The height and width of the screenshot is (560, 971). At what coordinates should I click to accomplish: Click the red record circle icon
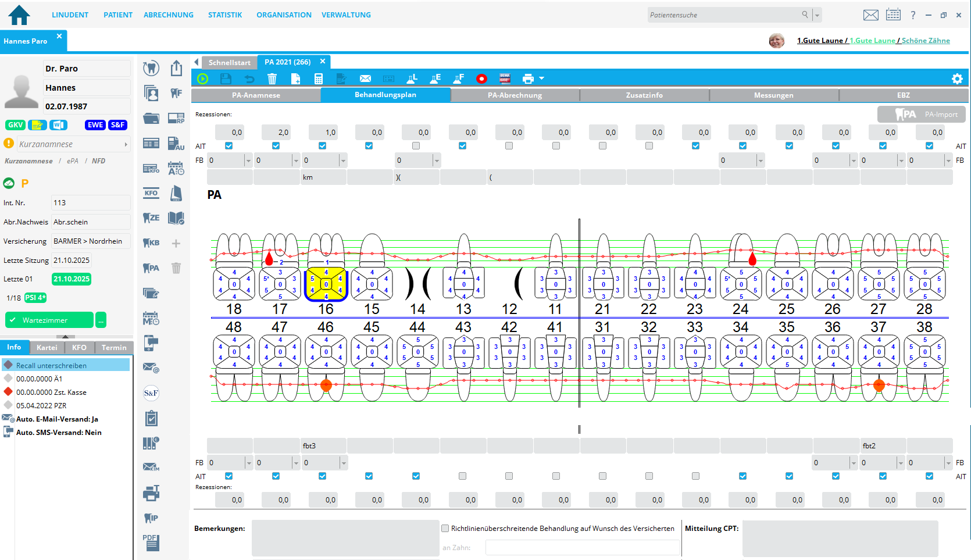(x=481, y=79)
